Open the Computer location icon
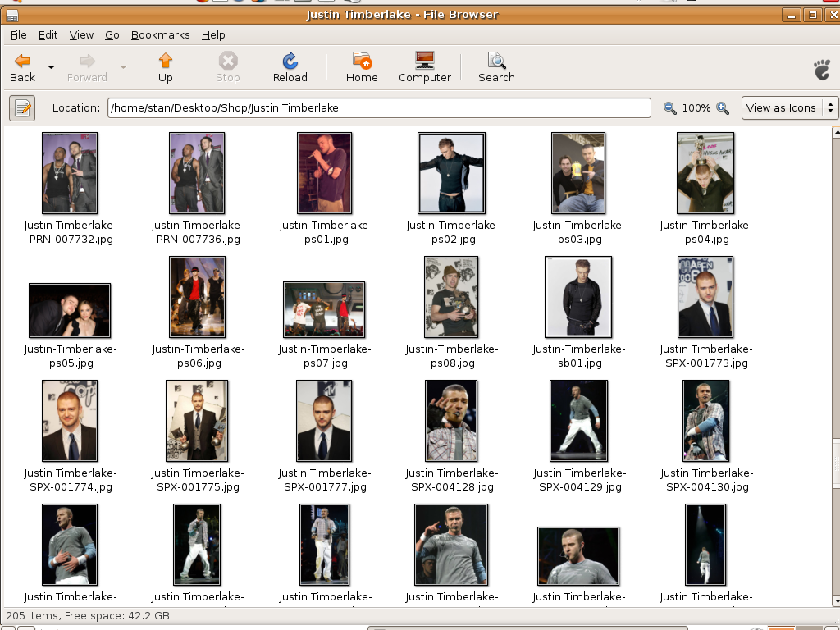This screenshot has height=630, width=840. pos(425,61)
